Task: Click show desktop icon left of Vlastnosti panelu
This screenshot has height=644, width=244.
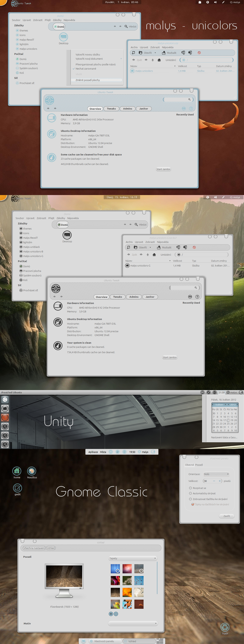Action: click(x=83, y=641)
